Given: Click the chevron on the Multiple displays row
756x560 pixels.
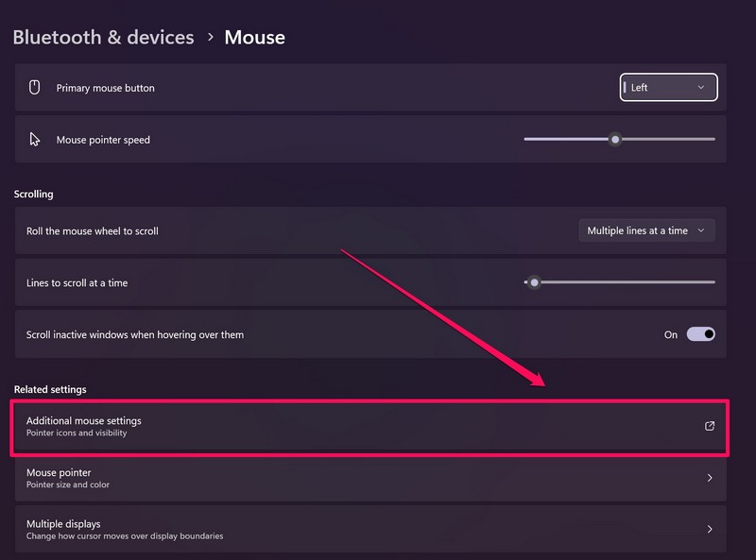Looking at the screenshot, I should click(710, 529).
